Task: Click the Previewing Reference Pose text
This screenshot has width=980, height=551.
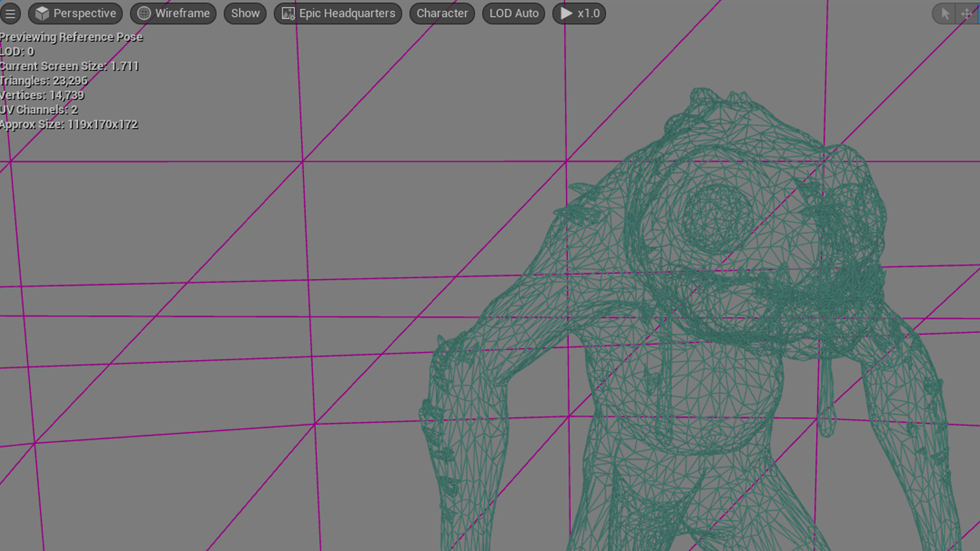Action: pyautogui.click(x=71, y=37)
